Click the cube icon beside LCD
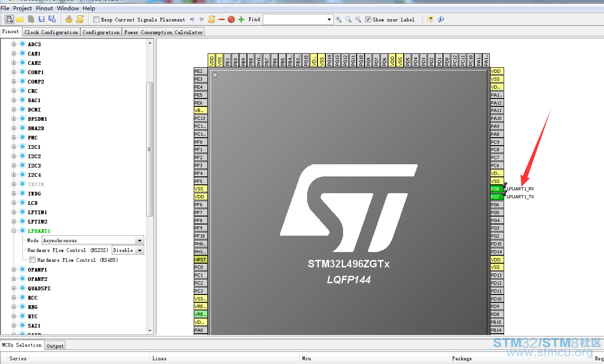The height and width of the screenshot is (364, 604). tap(22, 203)
